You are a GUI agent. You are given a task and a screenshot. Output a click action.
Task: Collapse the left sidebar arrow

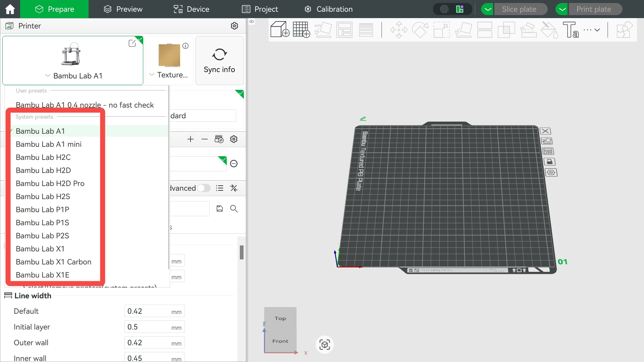tap(252, 21)
